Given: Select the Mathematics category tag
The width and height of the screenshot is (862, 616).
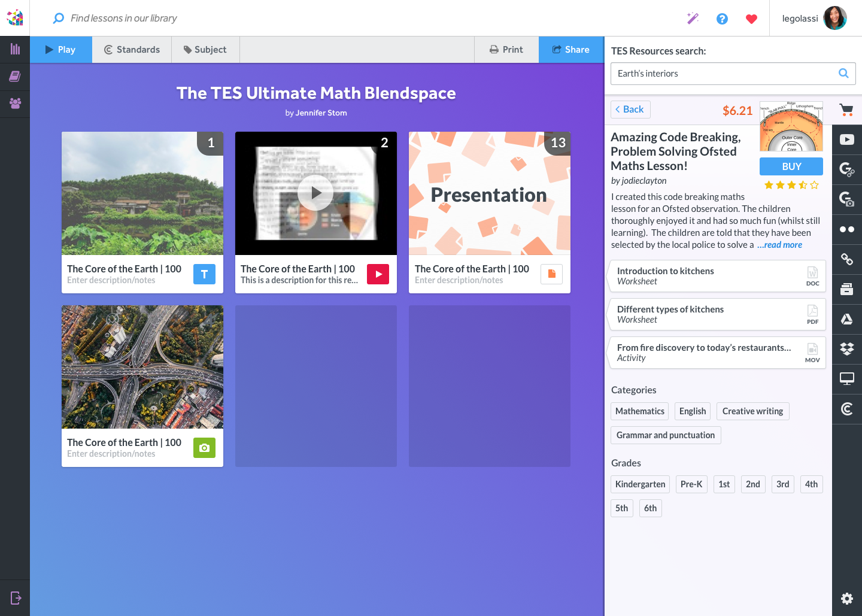Looking at the screenshot, I should tap(640, 411).
